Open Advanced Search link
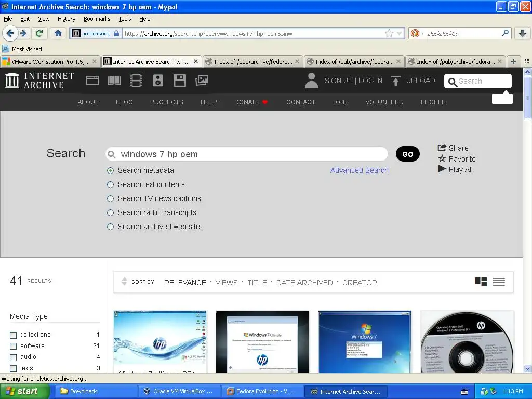This screenshot has width=532, height=399. [360, 170]
